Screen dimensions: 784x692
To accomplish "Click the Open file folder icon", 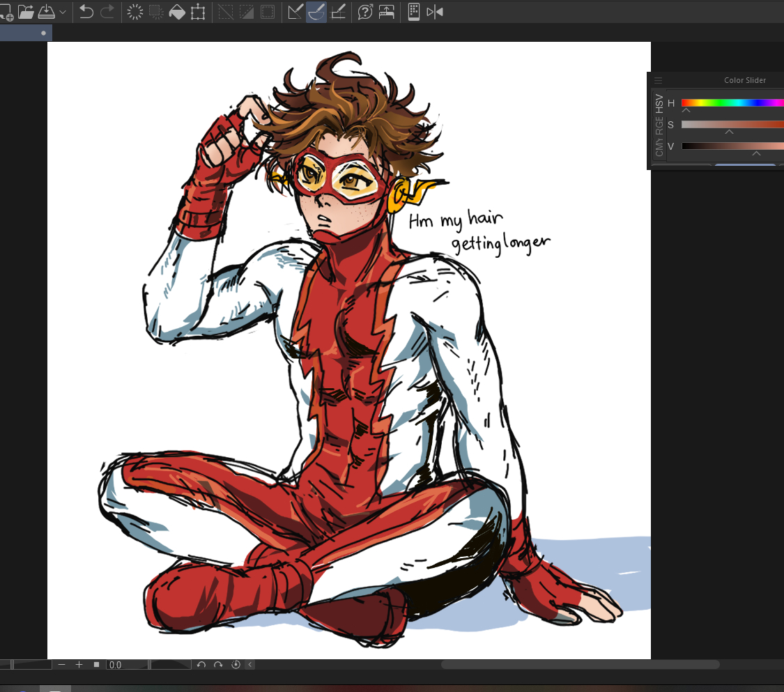I will (26, 12).
